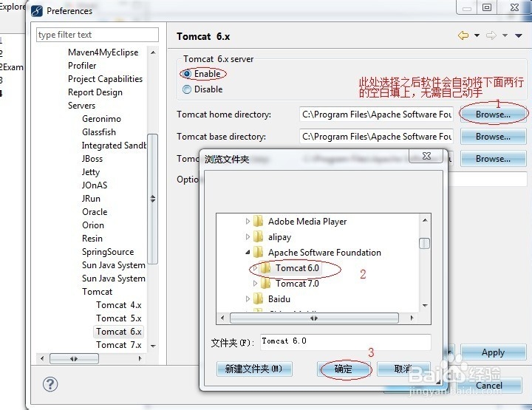The height and width of the screenshot is (410, 532).
Task: Click the forward arrow in the Preferences header
Action: 491,35
